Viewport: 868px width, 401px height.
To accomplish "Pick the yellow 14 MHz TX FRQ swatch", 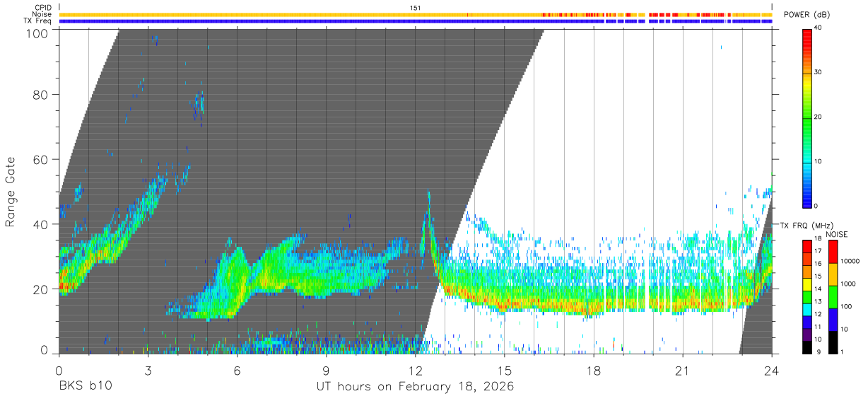I will (x=807, y=284).
